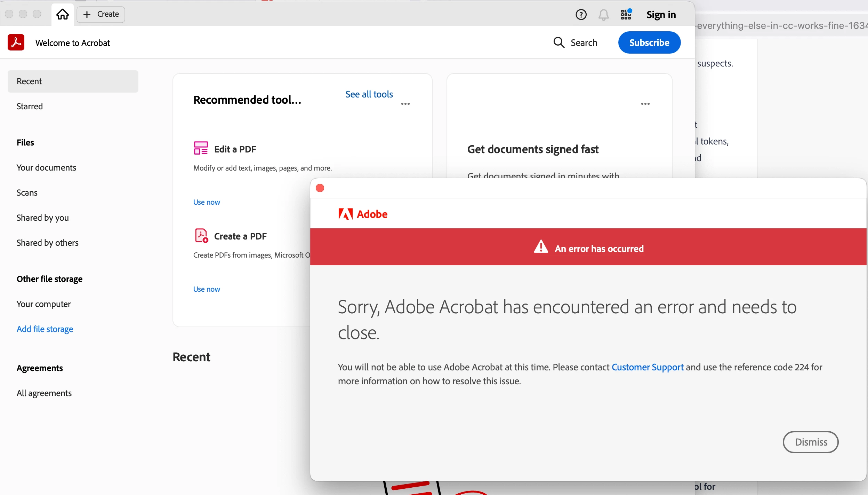Click Add file storage link

pyautogui.click(x=45, y=329)
